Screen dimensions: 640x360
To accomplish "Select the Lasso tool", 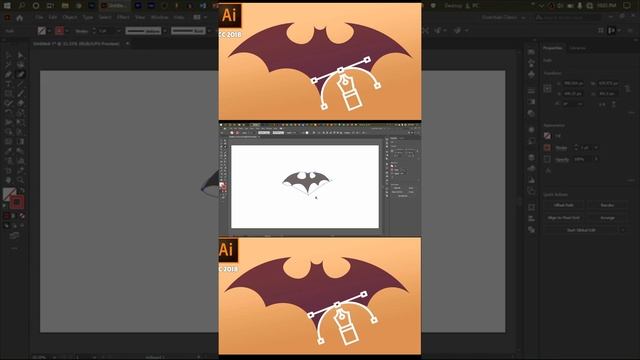I will [x=20, y=64].
